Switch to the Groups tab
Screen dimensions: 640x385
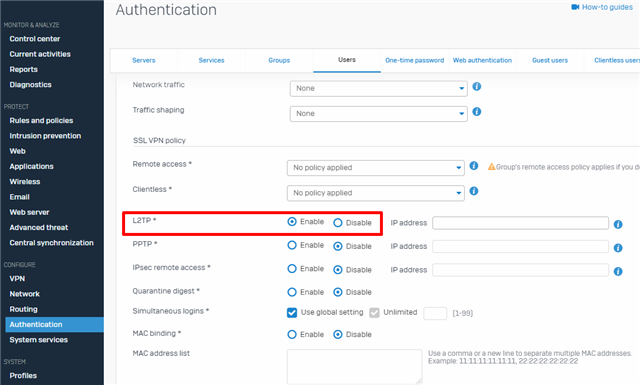279,60
